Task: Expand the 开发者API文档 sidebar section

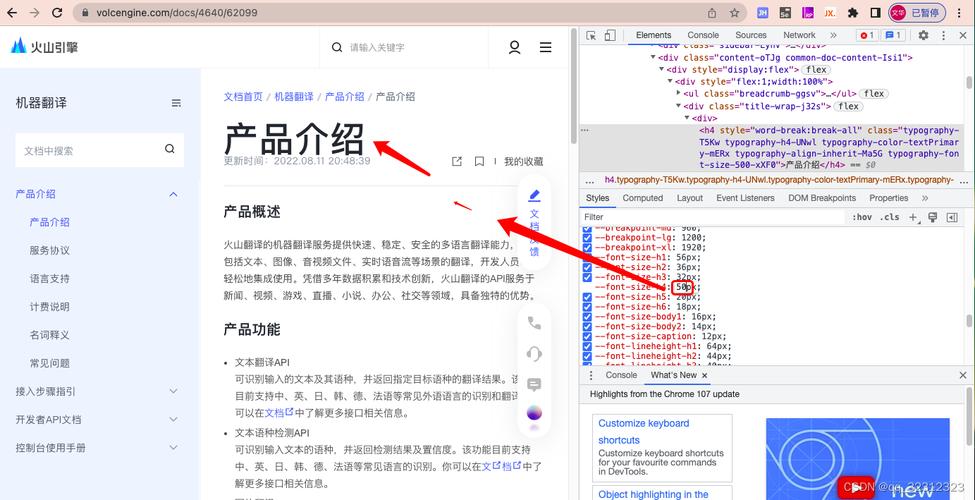Action: tap(173, 420)
